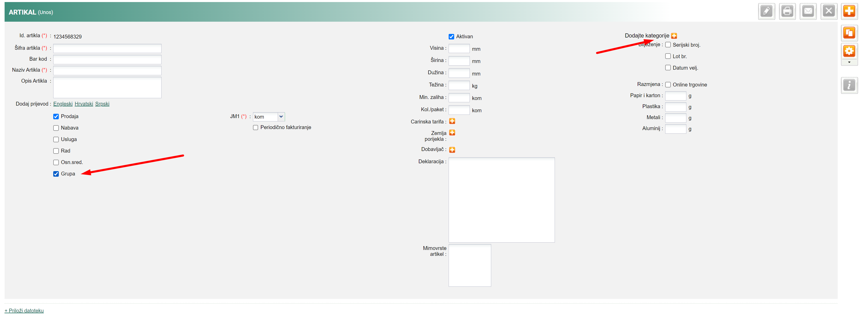
Task: Click the printer icon
Action: pos(787,12)
